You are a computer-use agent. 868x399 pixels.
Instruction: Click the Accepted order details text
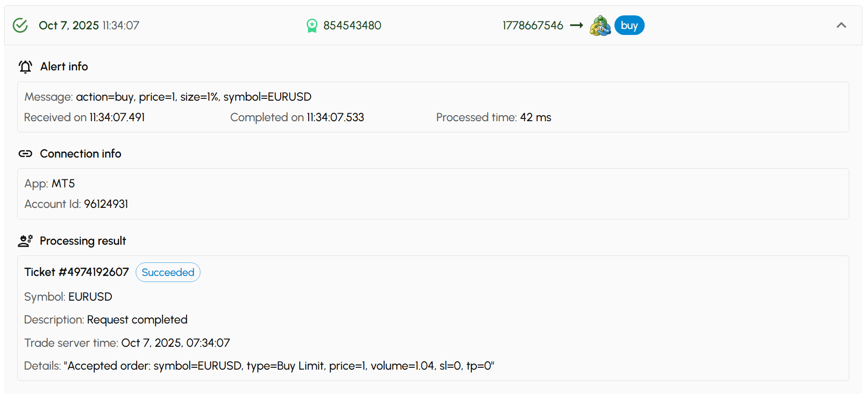click(x=279, y=366)
